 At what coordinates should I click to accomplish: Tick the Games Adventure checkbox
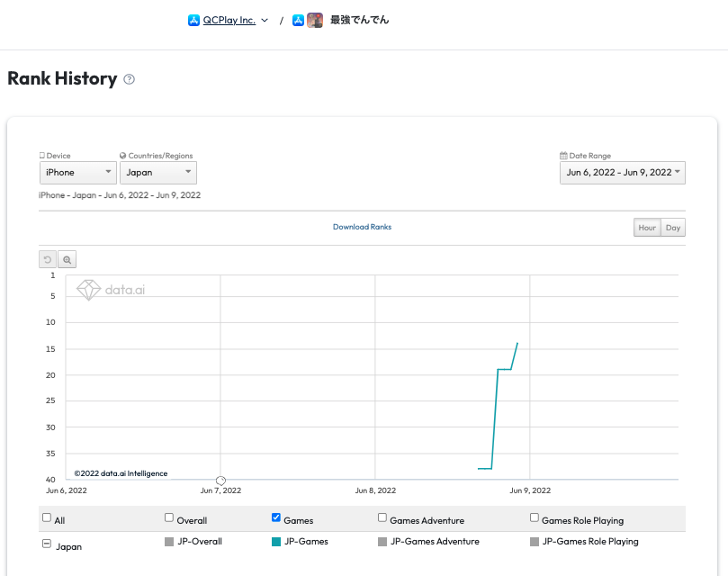click(382, 518)
